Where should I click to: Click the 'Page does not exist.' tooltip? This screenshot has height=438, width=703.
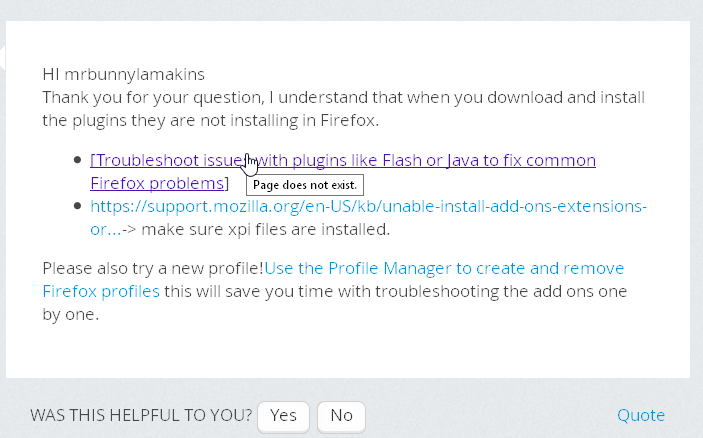[305, 185]
